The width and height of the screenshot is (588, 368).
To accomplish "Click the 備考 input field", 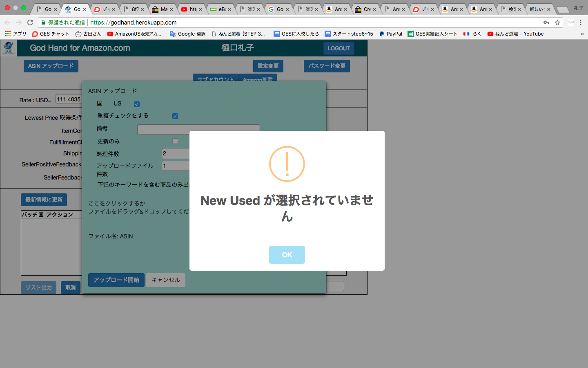I will coord(198,129).
